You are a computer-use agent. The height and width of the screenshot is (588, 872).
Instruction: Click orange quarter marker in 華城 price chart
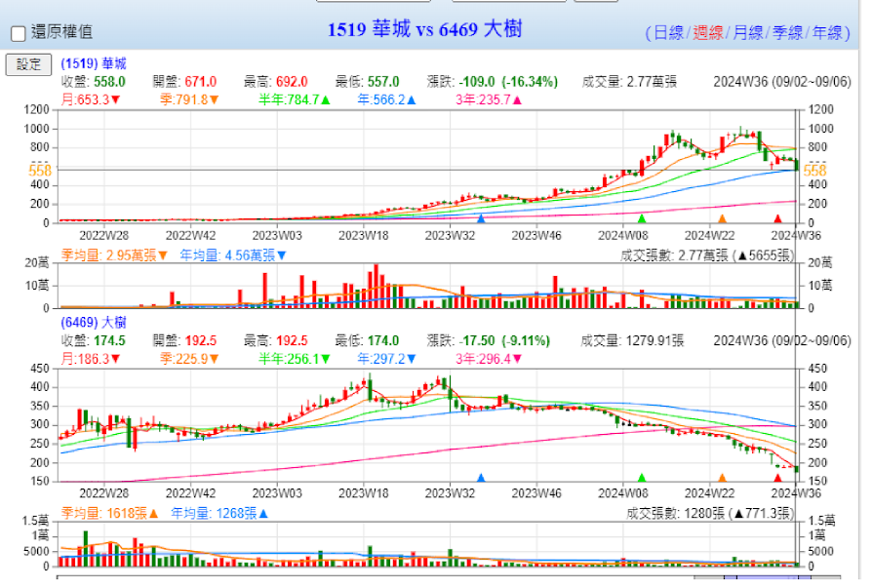tap(722, 218)
